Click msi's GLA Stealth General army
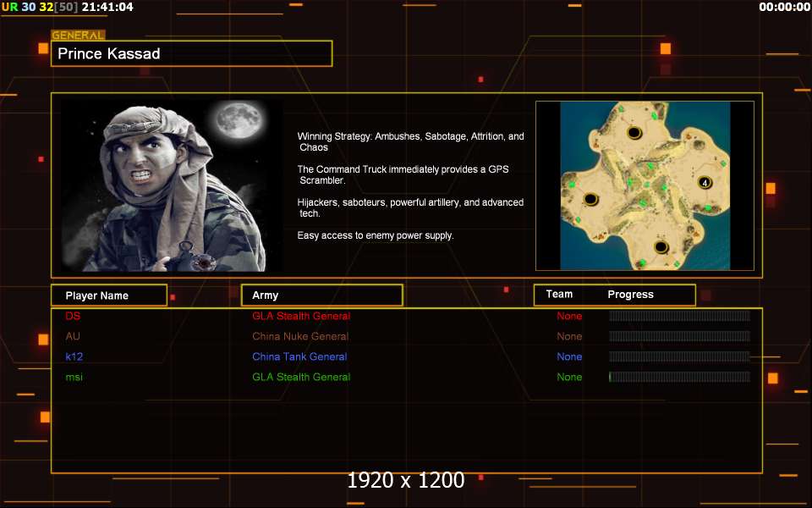Screen dimensions: 812x508 pos(301,377)
